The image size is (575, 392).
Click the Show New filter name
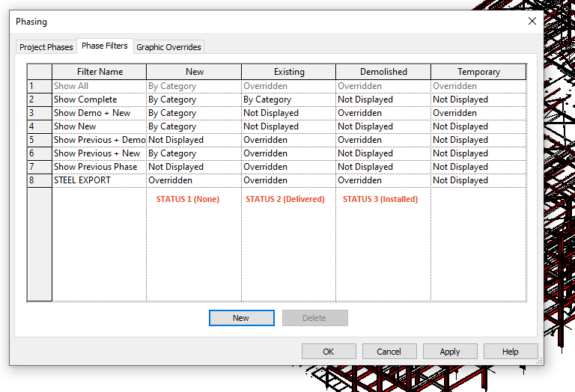100,126
